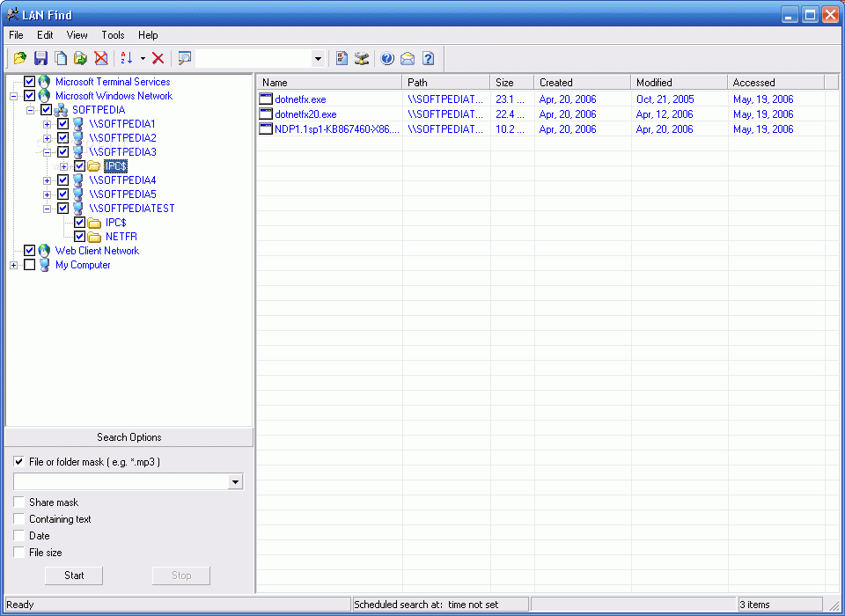Enable the Date search option
Viewport: 845px width, 616px height.
tap(18, 536)
